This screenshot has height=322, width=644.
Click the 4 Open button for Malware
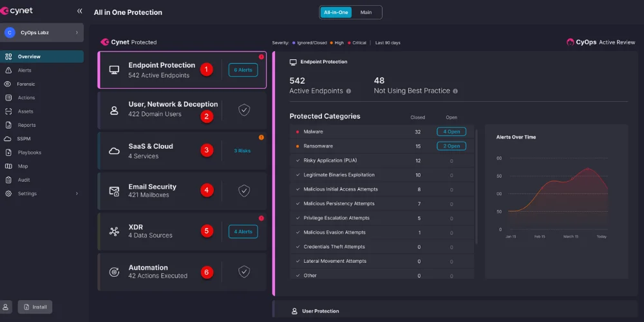[x=451, y=131]
